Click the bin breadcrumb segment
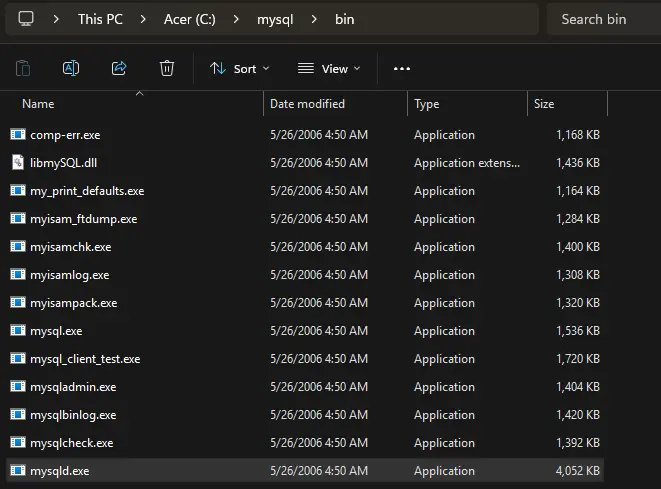 344,19
